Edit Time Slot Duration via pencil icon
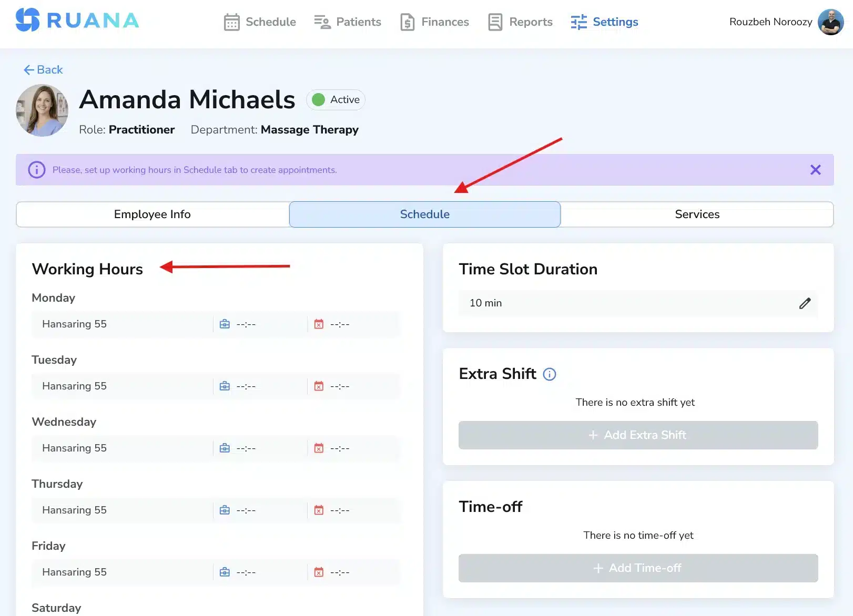Screen dimensions: 853x616 pyautogui.click(x=805, y=303)
